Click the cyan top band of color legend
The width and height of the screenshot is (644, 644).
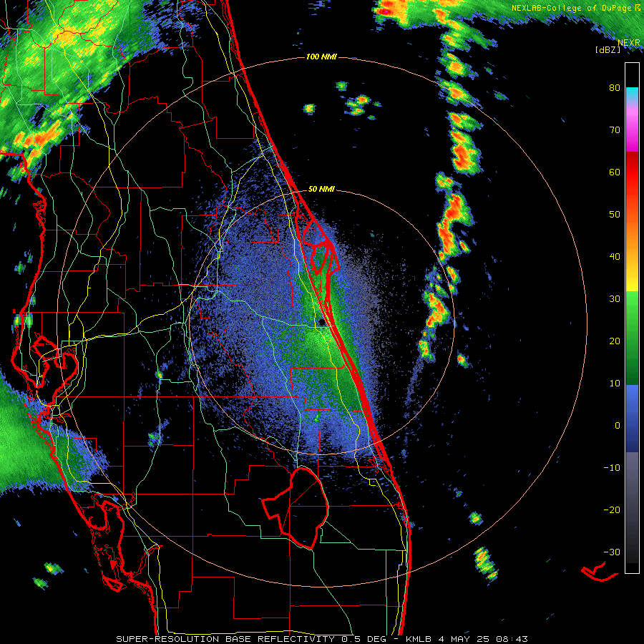coord(632,94)
